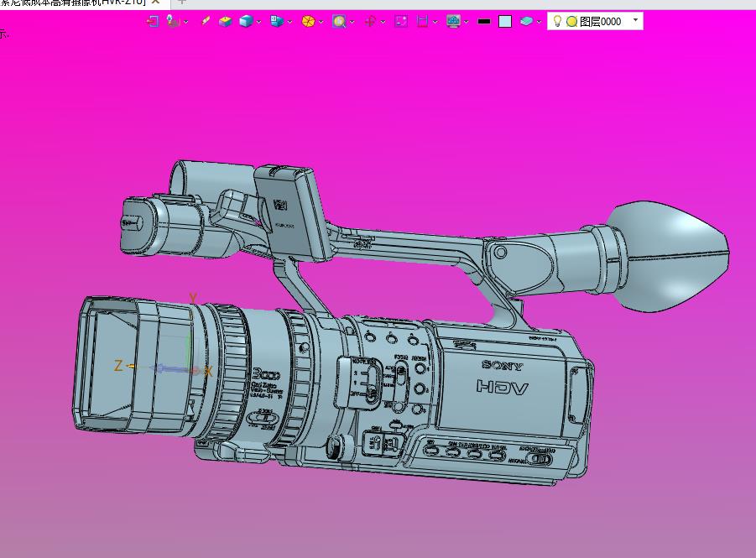
Task: Open dropdown beside the orange sphere icon
Action: 321,22
